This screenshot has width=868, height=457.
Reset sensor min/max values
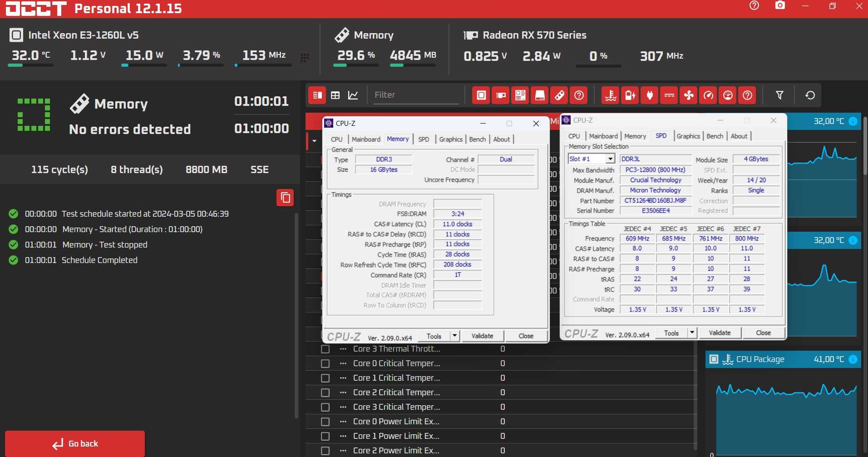810,95
